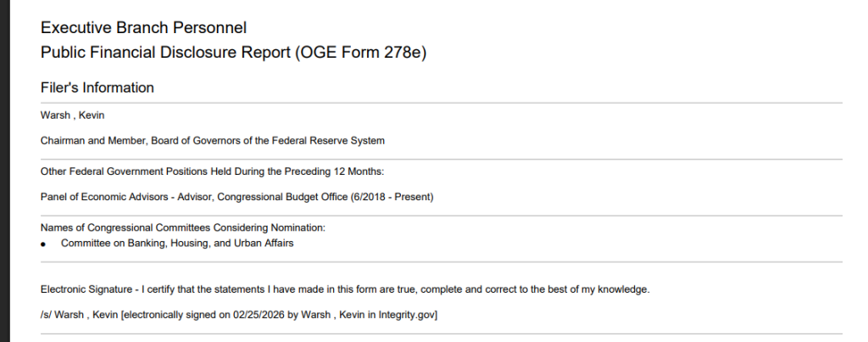Click the dark sidebar strip at left edge
The width and height of the screenshot is (868, 342).
pos(3,170)
